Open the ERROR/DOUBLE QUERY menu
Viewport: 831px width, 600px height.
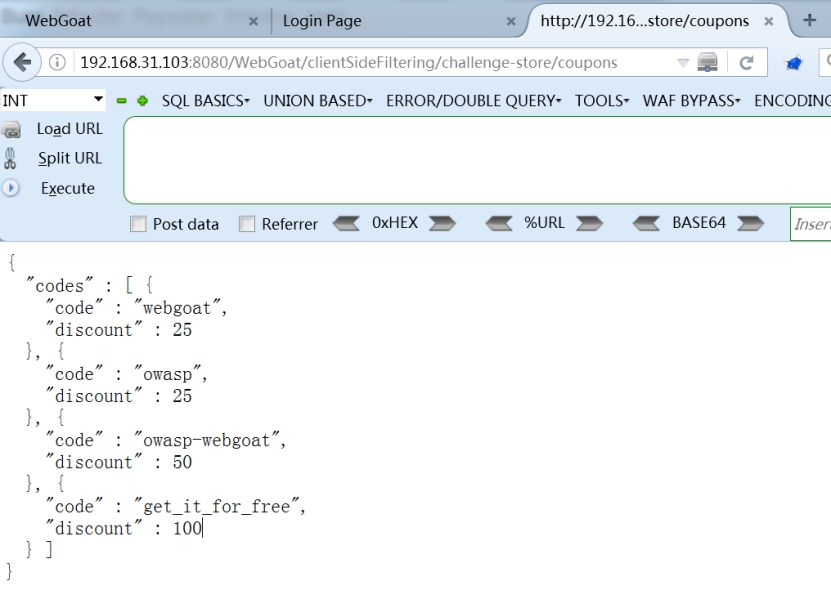[x=473, y=101]
